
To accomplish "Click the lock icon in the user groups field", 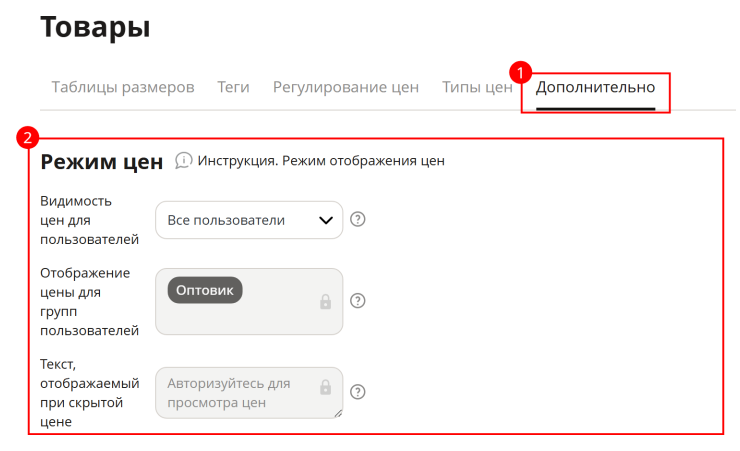I will [x=326, y=301].
